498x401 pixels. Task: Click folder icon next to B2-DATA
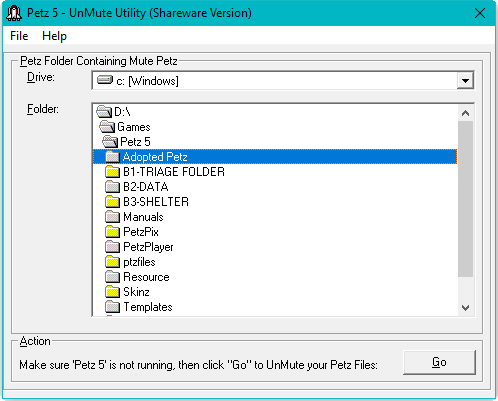click(x=112, y=187)
